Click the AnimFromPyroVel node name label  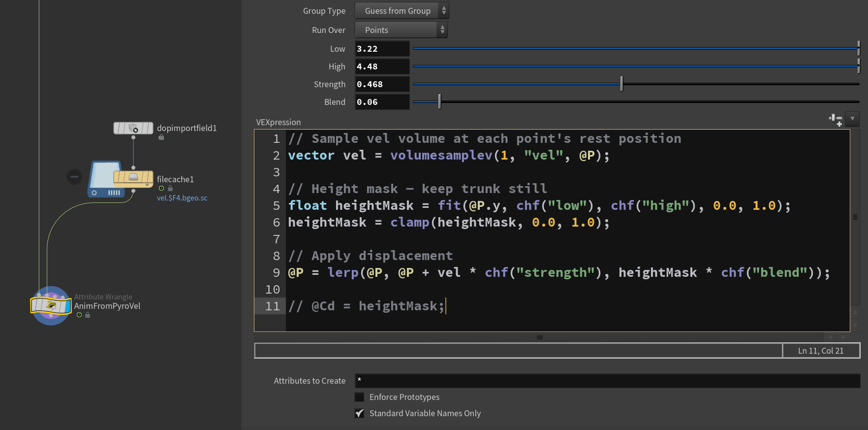point(107,306)
